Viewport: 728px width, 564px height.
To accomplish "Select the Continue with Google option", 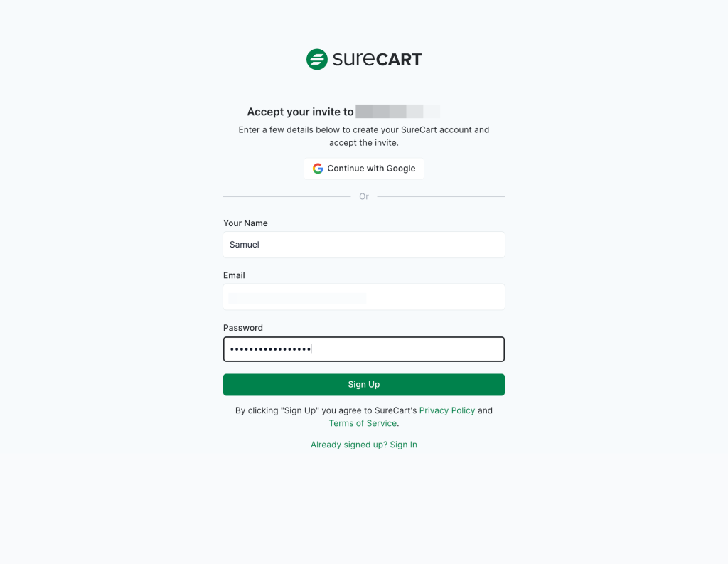I will [363, 169].
